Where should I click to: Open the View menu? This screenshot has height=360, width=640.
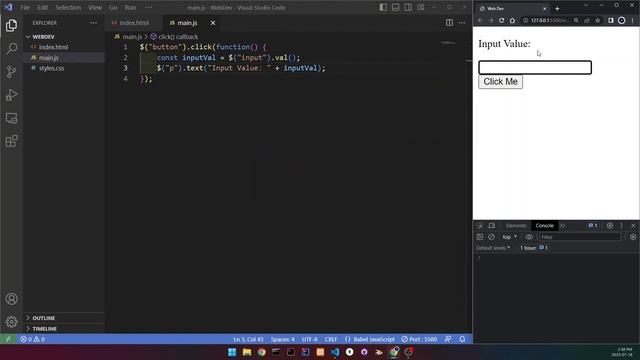click(95, 7)
